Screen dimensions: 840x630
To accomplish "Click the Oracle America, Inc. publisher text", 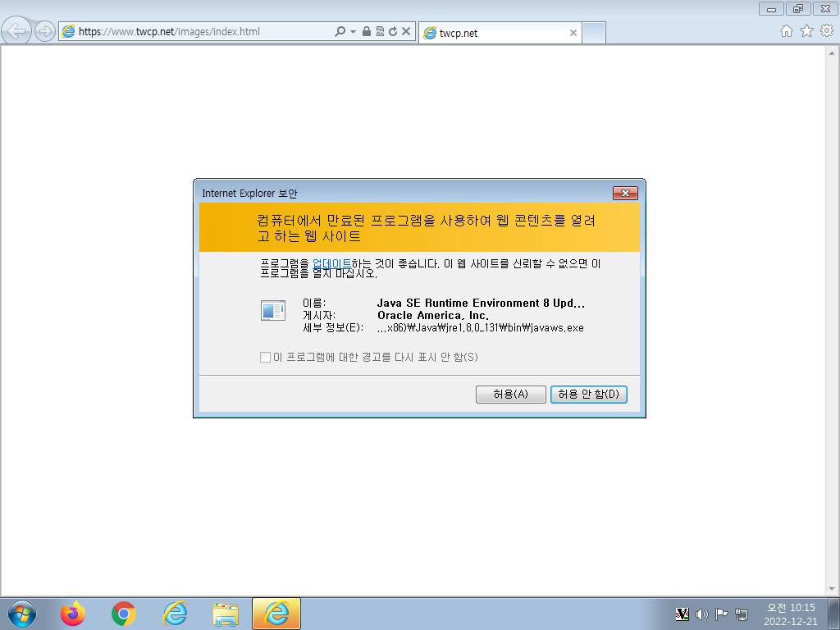I will click(433, 316).
